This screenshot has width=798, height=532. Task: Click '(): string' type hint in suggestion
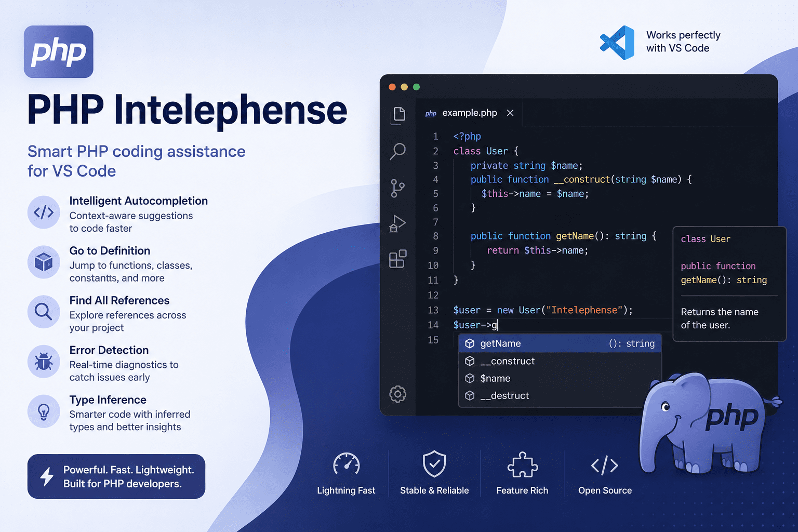pos(632,343)
